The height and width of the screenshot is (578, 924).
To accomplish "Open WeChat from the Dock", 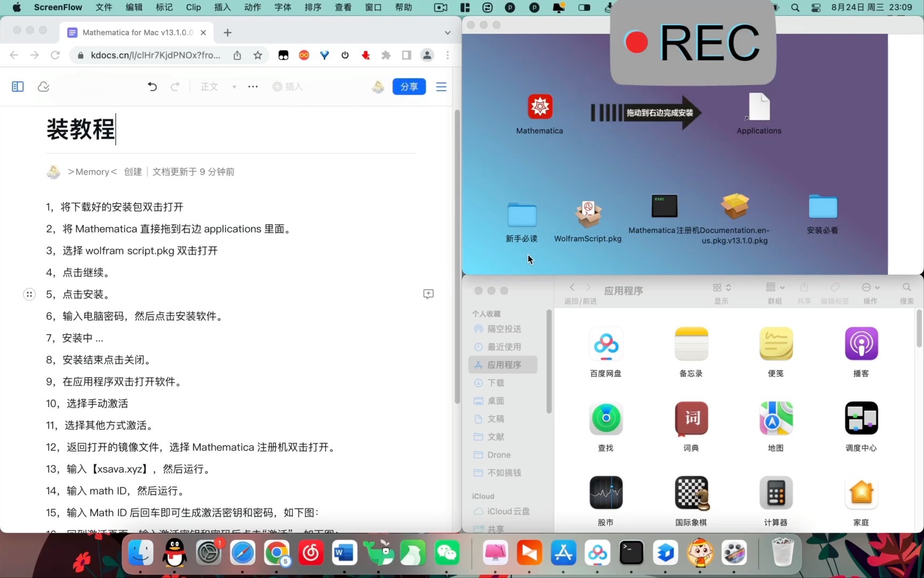I will (447, 552).
